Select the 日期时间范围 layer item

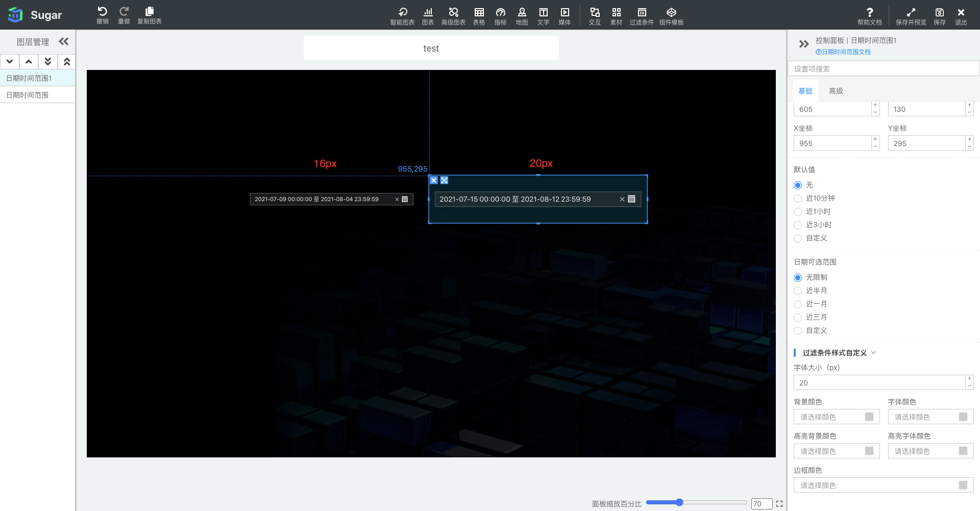click(x=28, y=95)
